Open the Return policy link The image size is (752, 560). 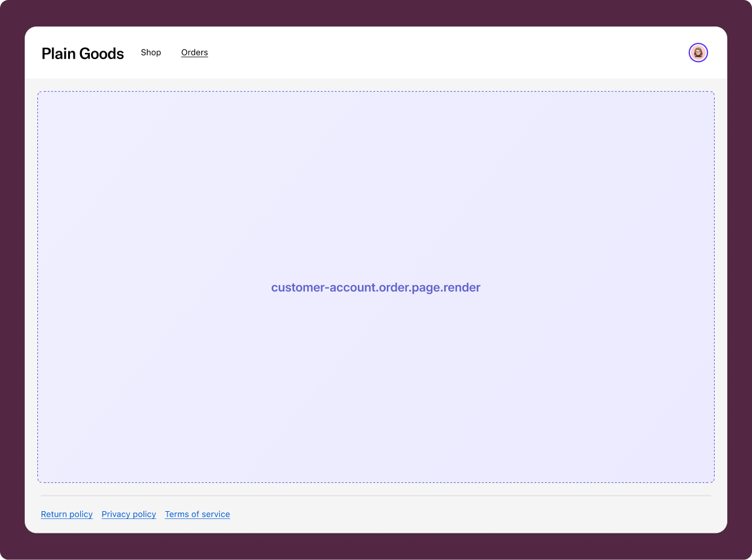[x=67, y=514]
